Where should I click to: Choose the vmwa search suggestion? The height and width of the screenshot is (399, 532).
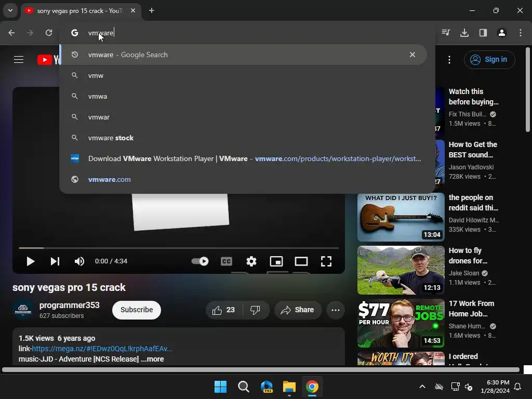click(x=243, y=96)
